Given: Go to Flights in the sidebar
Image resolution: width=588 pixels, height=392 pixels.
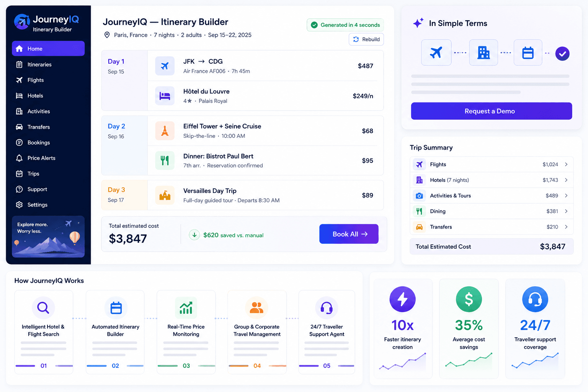Looking at the screenshot, I should 48,80.
